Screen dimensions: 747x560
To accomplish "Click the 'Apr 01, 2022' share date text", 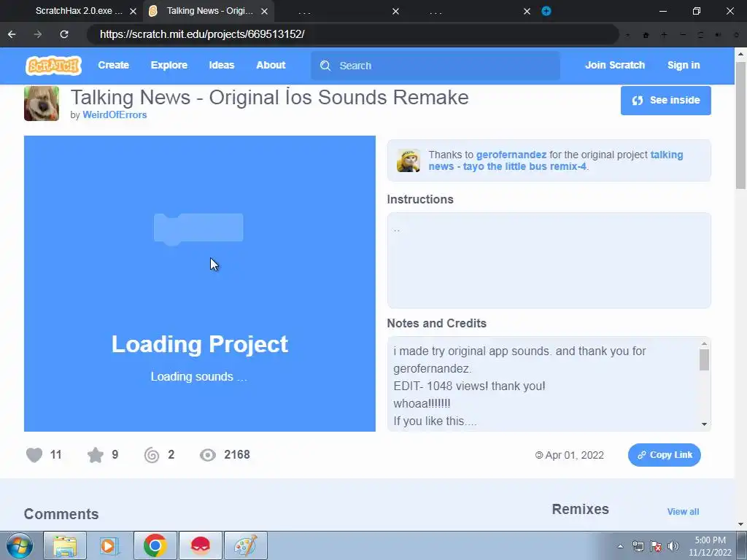I will click(x=574, y=455).
